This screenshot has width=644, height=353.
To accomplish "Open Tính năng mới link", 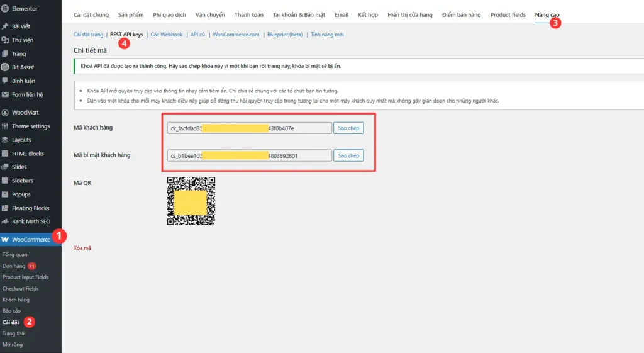I will (327, 35).
